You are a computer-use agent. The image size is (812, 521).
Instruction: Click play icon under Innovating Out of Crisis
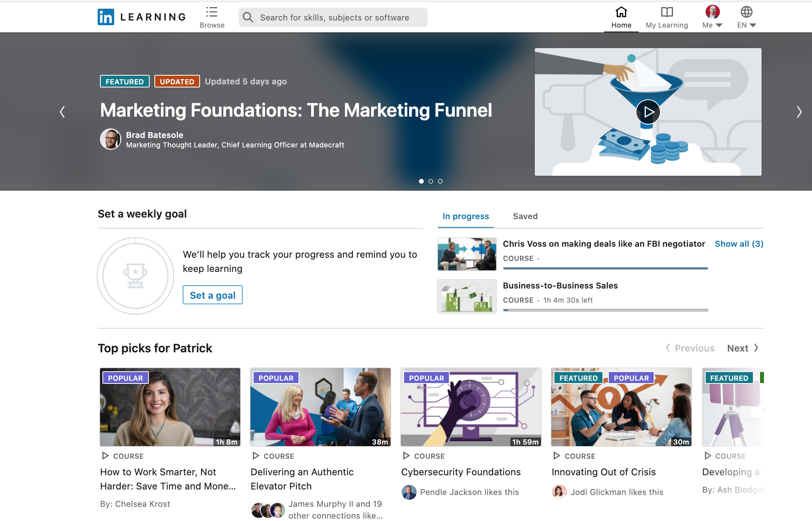point(556,456)
